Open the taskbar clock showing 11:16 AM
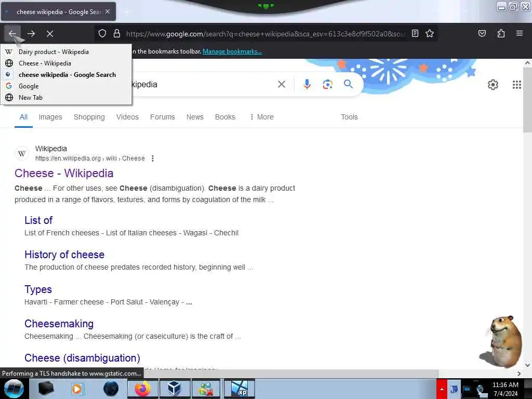 505,389
